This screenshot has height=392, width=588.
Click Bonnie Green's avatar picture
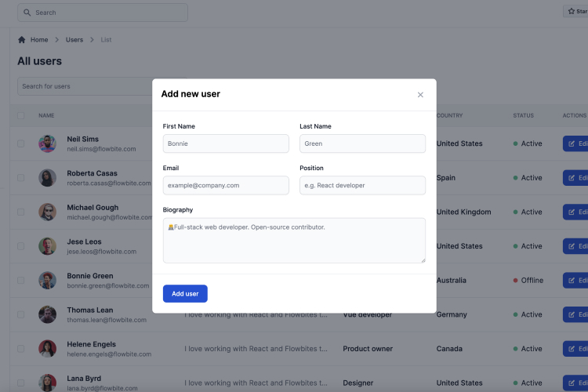pos(47,280)
